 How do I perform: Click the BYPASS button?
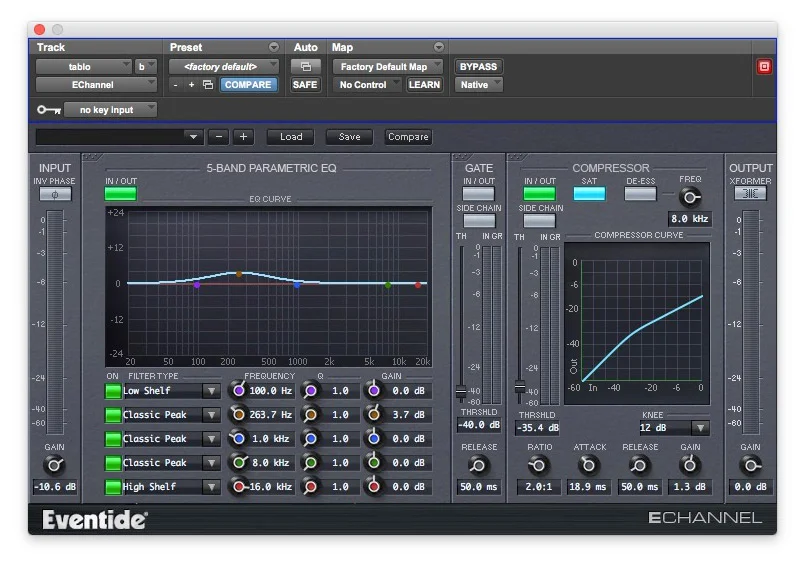coord(478,67)
